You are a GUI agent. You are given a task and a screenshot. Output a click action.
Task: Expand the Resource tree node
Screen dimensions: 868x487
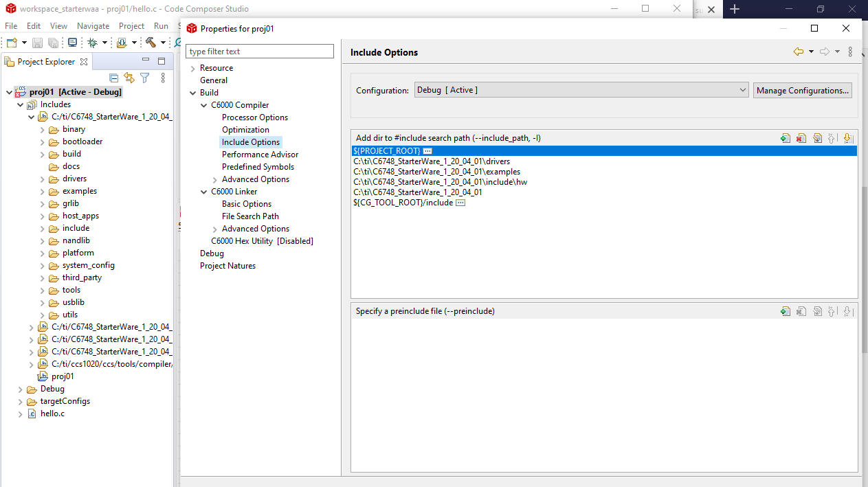tap(193, 68)
